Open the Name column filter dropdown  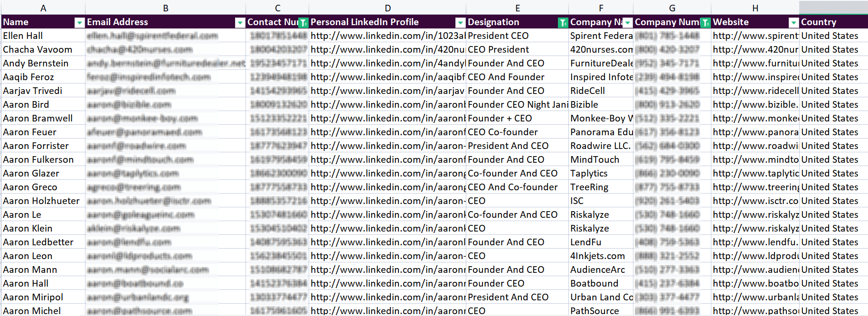79,22
